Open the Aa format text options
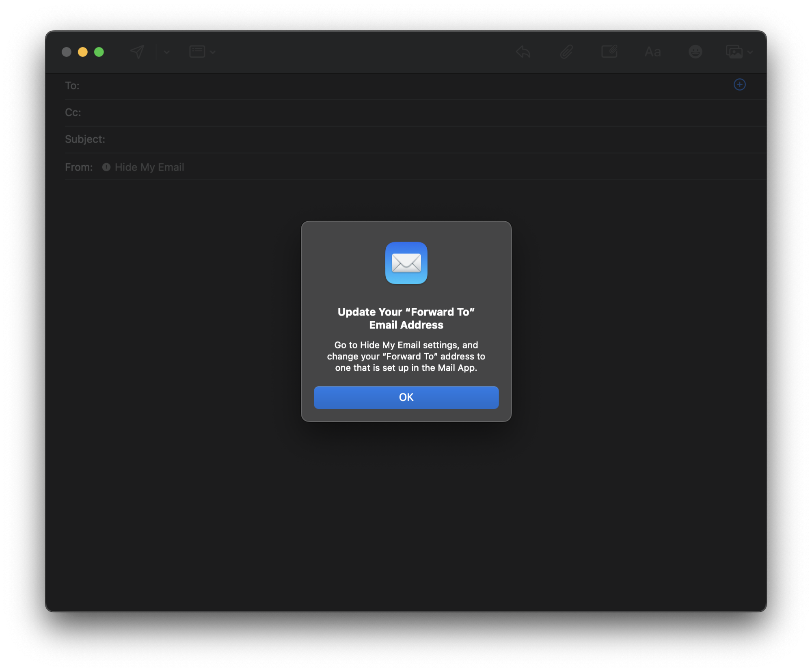This screenshot has width=812, height=672. 652,52
